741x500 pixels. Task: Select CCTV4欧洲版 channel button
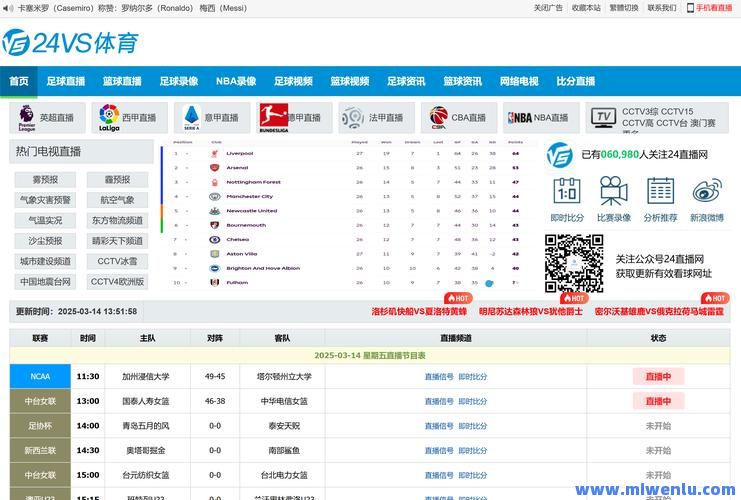[x=117, y=282]
